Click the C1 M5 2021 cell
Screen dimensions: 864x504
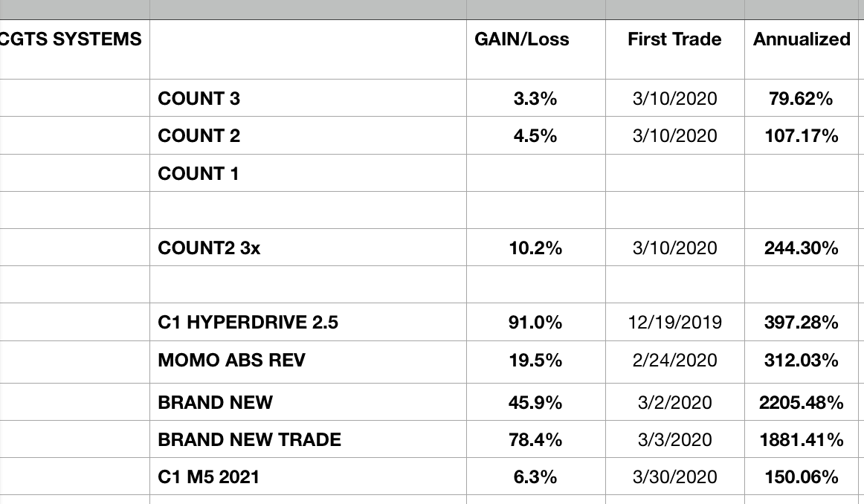coord(209,476)
